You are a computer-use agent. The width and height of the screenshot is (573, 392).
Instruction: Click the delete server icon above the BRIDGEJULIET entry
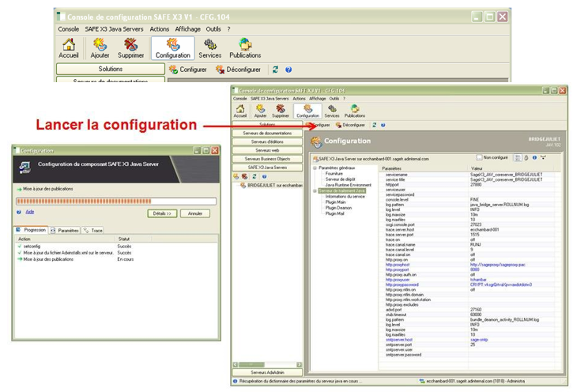tap(244, 176)
